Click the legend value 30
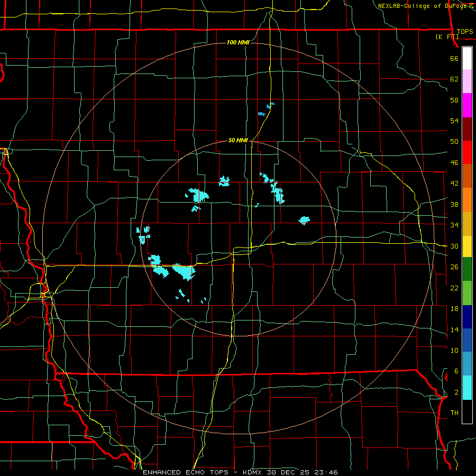Viewport: 476px width, 476px height. (x=454, y=246)
